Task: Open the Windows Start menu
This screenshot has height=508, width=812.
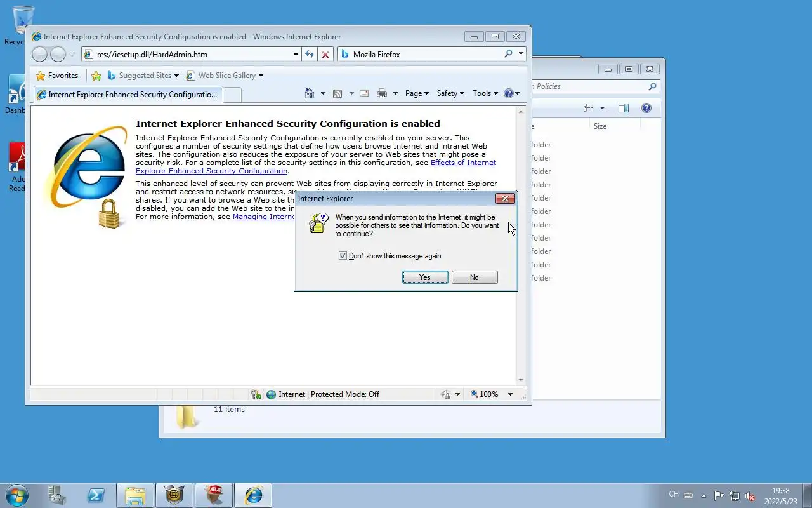Action: pos(16,495)
